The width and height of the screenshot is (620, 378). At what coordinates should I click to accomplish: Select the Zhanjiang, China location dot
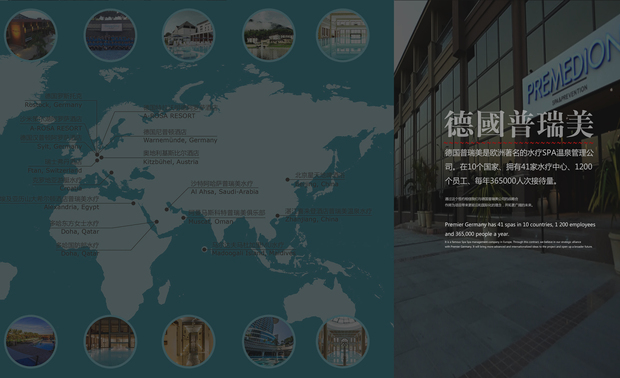click(278, 215)
